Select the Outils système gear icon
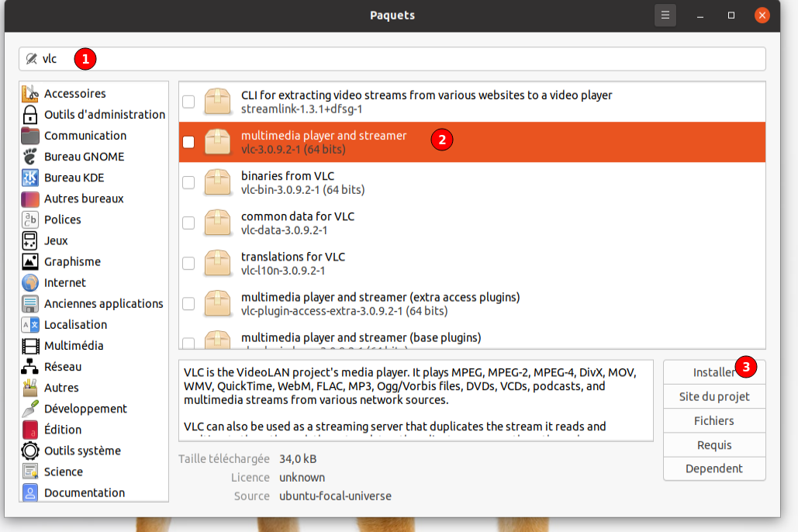798x532 pixels. (x=30, y=451)
